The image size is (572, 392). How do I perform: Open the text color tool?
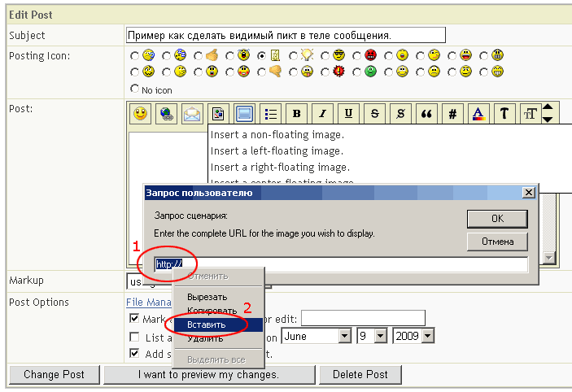click(478, 114)
